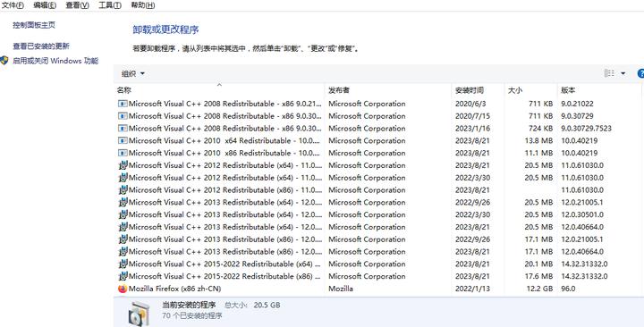
Task: Click the 11.1 MB size cell
Action: 538,153
